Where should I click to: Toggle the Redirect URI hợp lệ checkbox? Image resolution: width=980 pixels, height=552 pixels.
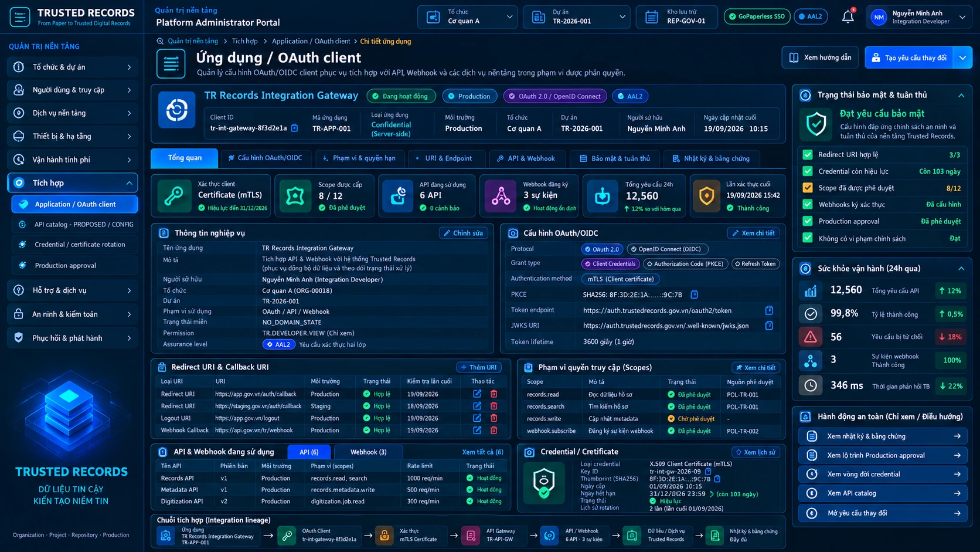(808, 155)
